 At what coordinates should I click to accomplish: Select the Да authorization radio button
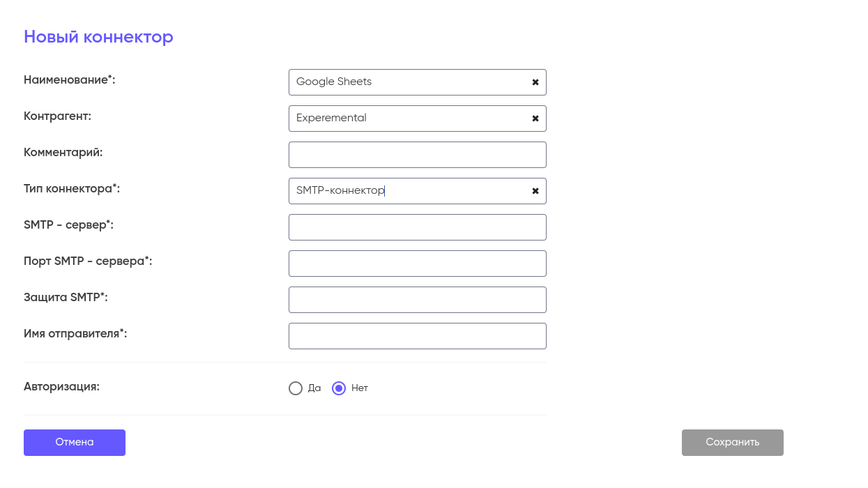click(x=296, y=388)
